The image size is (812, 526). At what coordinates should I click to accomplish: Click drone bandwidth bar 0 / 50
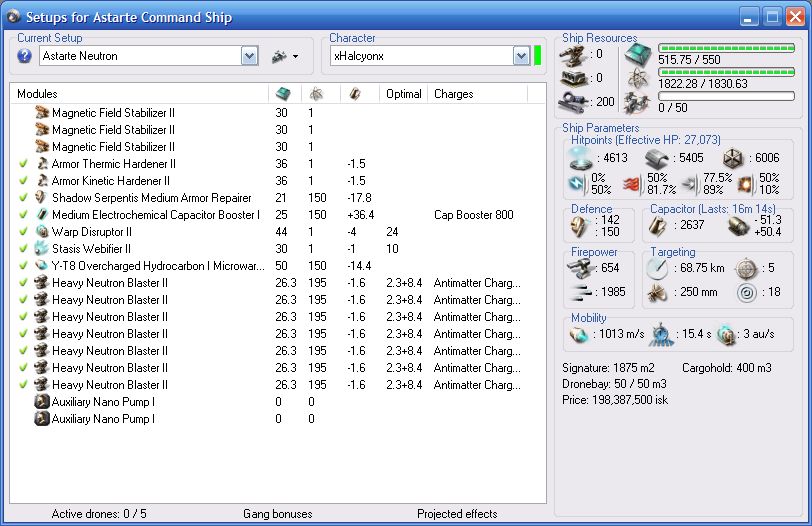pos(726,96)
